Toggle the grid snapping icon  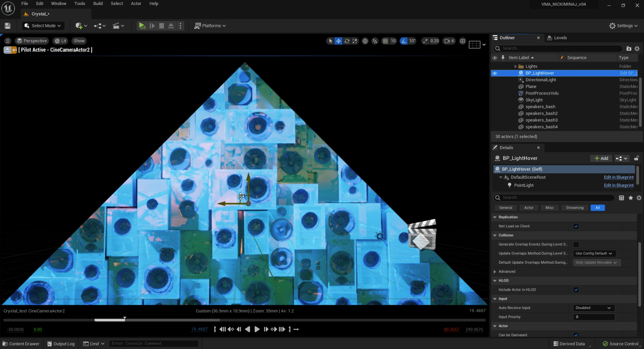[x=385, y=41]
